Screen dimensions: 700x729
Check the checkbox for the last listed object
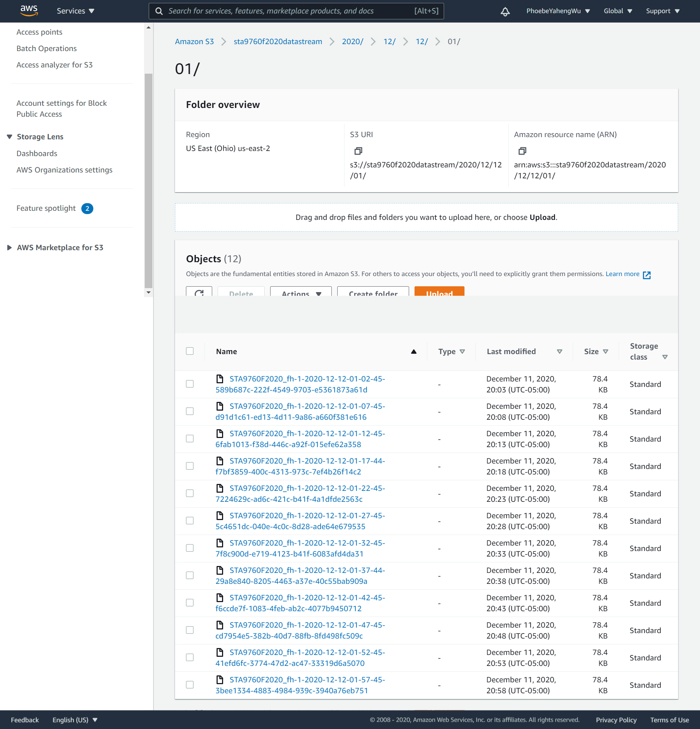[190, 685]
